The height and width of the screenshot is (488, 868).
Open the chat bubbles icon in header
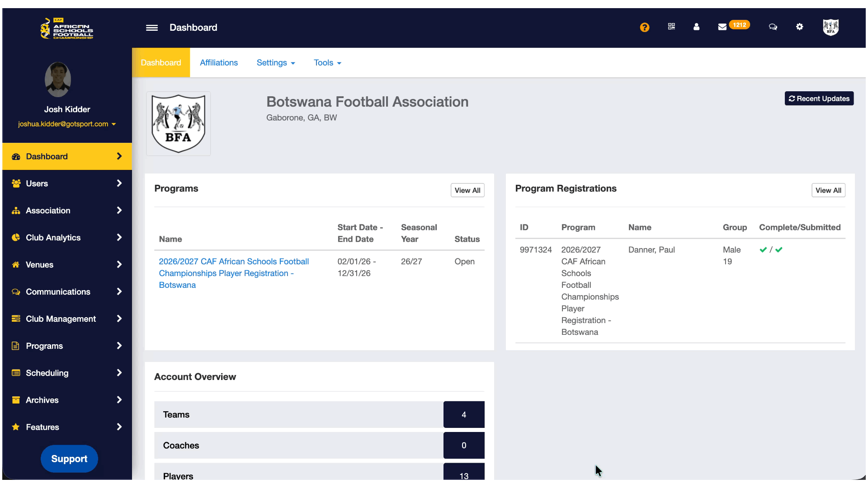tap(773, 27)
